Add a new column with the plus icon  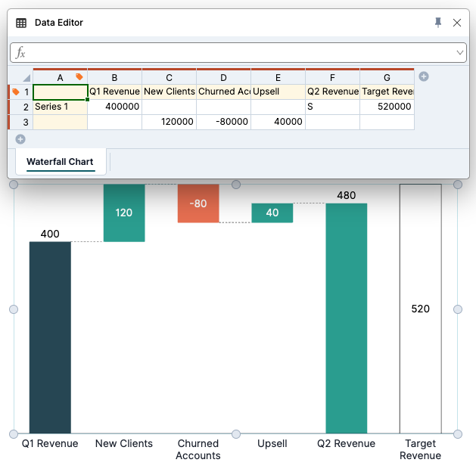click(x=424, y=76)
